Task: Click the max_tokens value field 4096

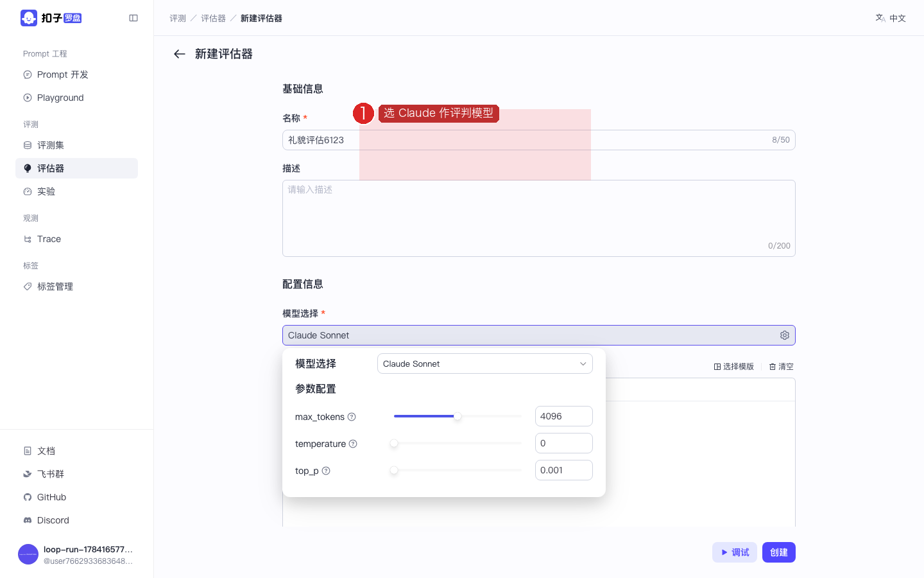Action: pos(564,416)
